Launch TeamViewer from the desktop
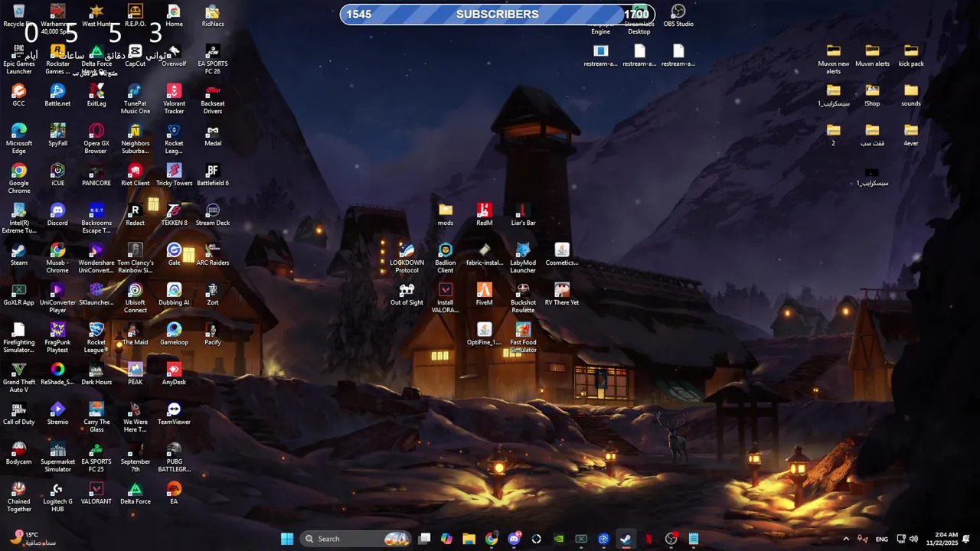The height and width of the screenshot is (551, 980). click(174, 413)
